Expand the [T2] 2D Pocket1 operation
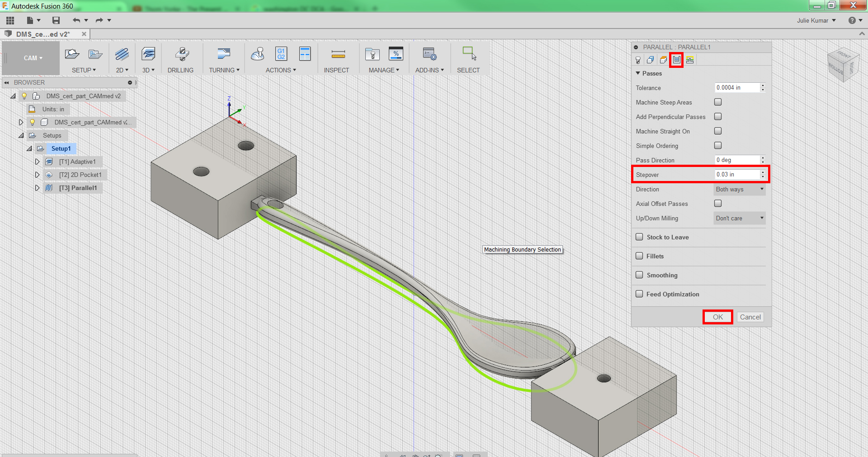 pyautogui.click(x=38, y=175)
